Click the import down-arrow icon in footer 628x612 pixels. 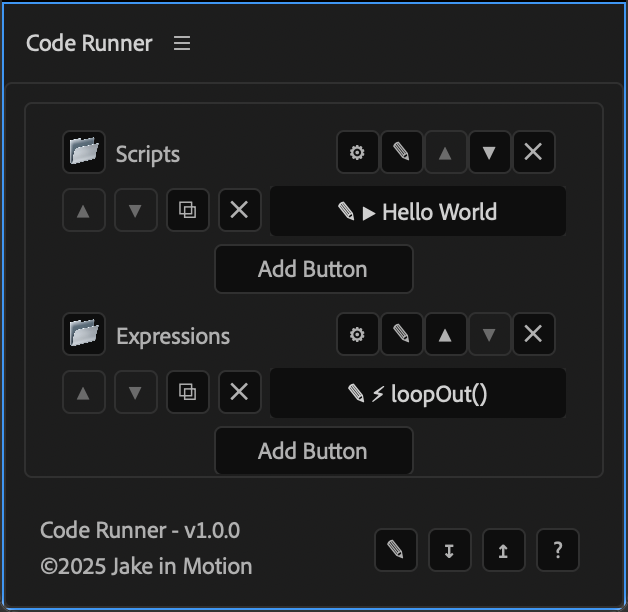tap(449, 550)
